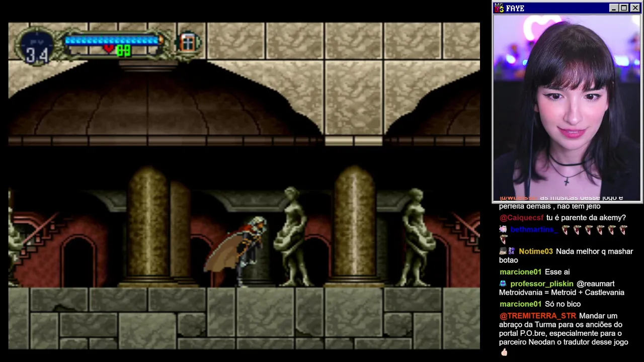Click the first emote after bethmartins_
644x362 pixels.
tap(566, 230)
